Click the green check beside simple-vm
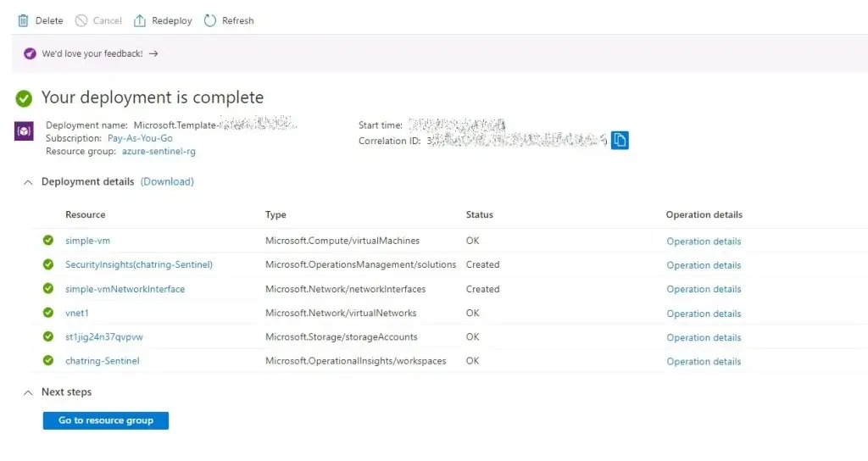This screenshot has height=461, width=868. coord(48,240)
